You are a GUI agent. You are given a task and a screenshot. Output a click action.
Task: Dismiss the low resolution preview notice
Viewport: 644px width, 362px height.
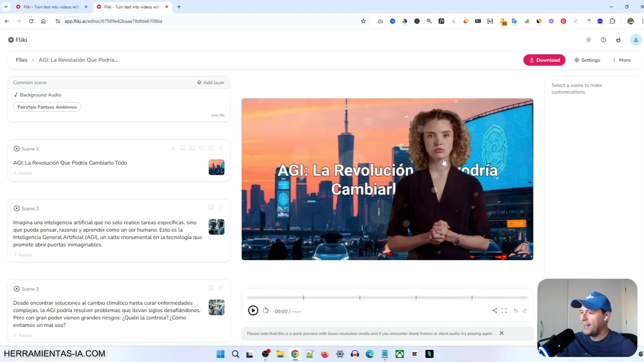tap(501, 333)
